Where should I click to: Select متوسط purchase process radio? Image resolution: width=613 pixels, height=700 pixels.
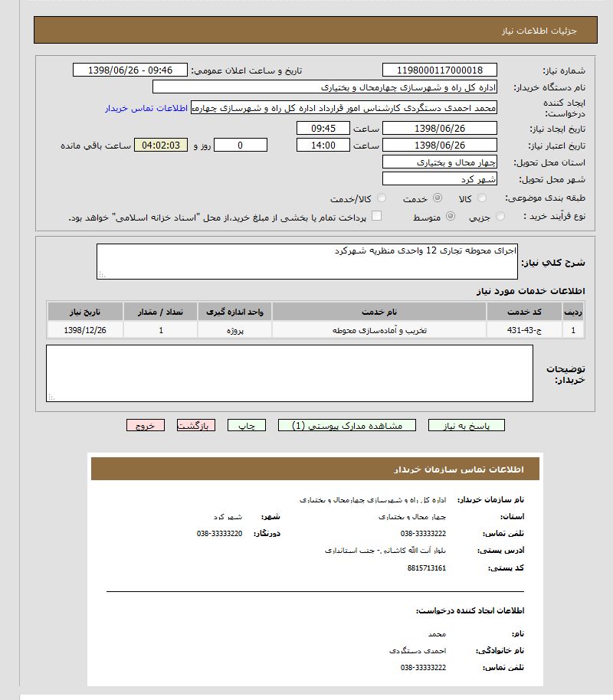(x=451, y=217)
